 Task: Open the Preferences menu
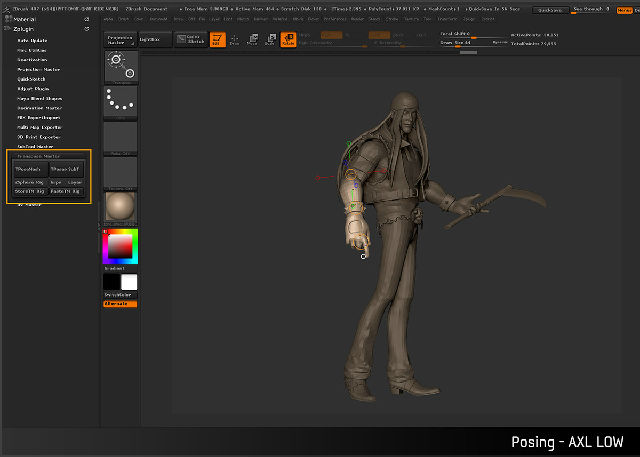tap(334, 19)
